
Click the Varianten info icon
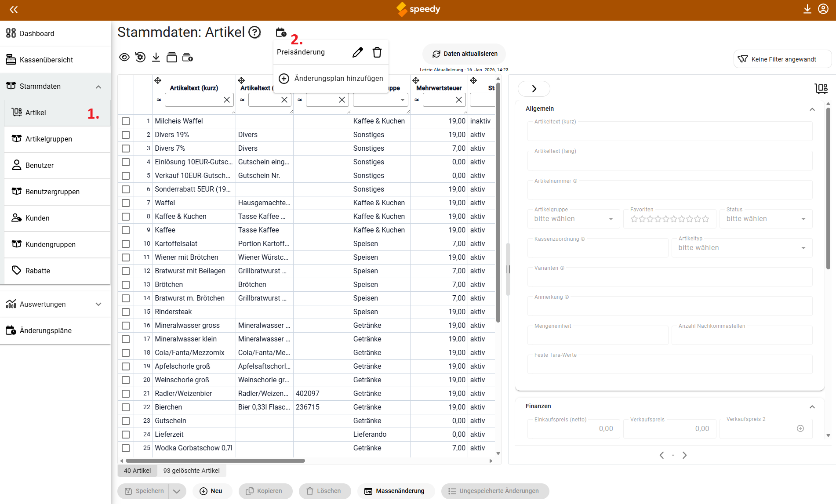(x=562, y=268)
